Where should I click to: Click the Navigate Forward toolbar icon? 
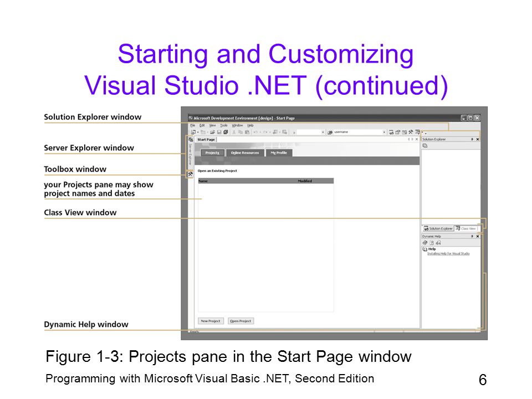point(285,132)
